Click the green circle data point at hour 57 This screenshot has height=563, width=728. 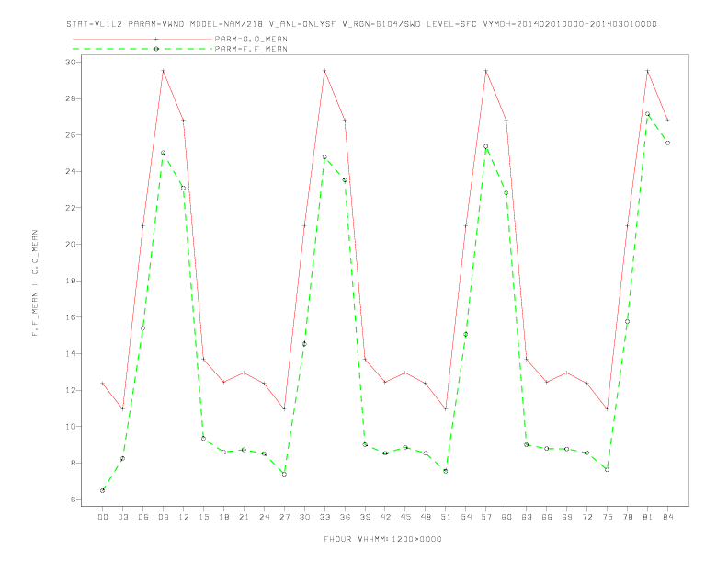[x=486, y=146]
